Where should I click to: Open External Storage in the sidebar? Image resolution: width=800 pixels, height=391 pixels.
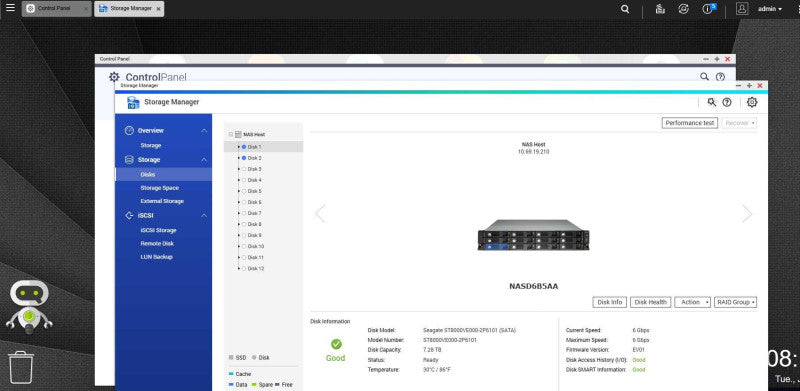pyautogui.click(x=162, y=201)
